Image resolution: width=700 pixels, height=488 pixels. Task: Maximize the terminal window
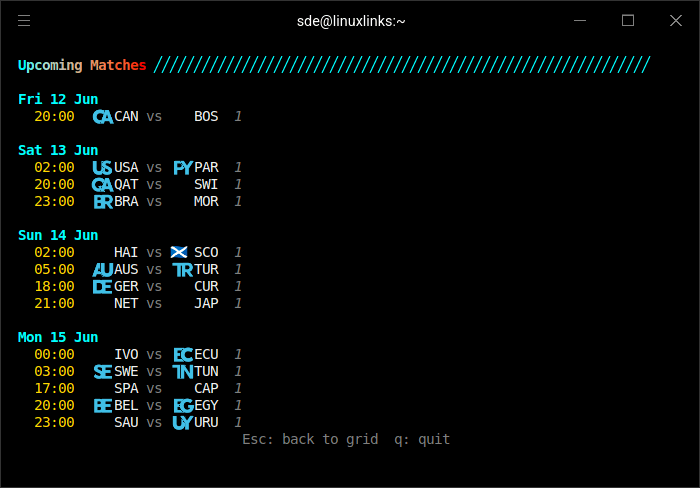click(628, 21)
